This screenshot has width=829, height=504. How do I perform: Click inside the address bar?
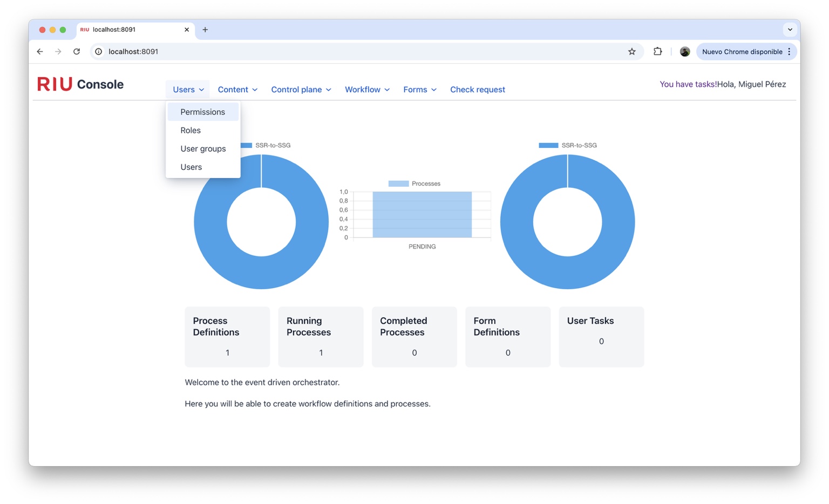click(x=324, y=51)
